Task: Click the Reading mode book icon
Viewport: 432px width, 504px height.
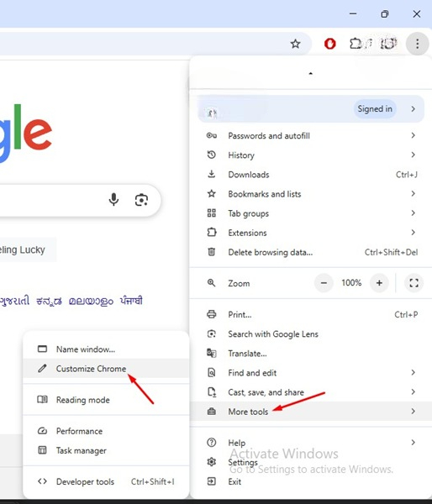Action: [x=42, y=400]
